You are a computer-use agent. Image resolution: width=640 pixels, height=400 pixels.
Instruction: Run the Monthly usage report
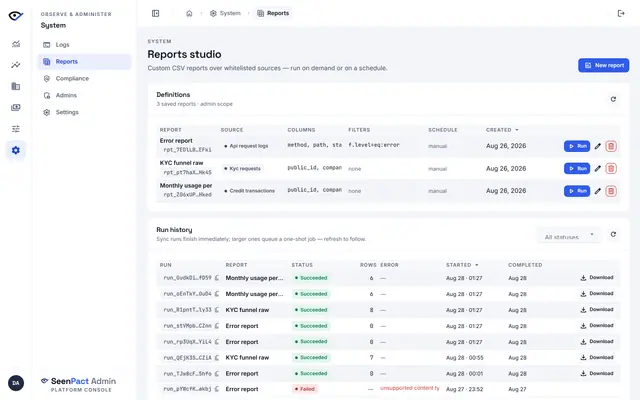coord(577,191)
